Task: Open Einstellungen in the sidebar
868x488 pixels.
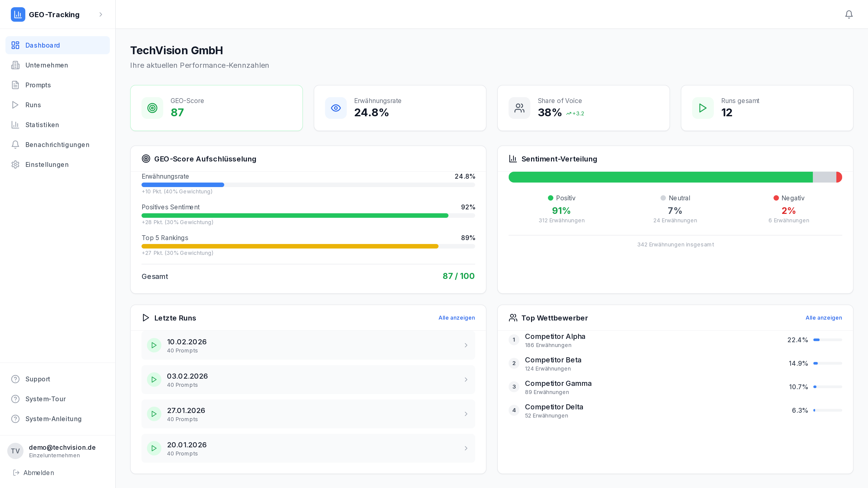Action: click(47, 164)
